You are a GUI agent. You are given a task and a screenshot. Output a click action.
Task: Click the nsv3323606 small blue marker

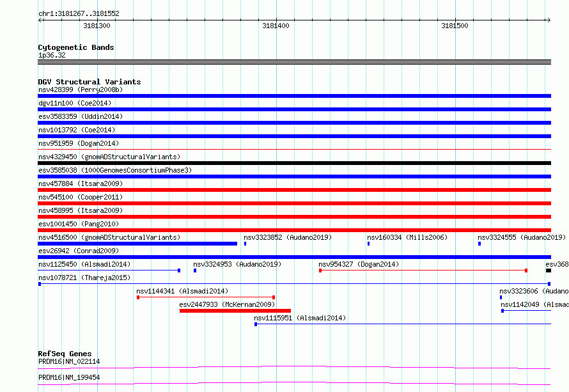point(501,297)
